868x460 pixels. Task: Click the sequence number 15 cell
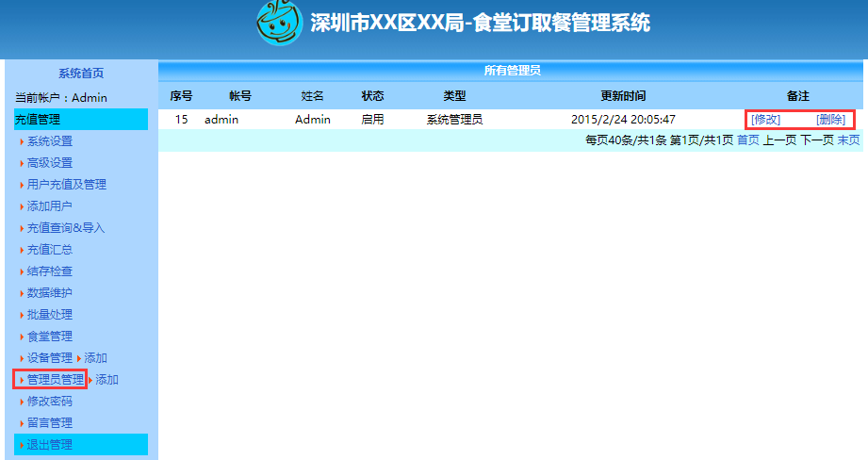[x=182, y=119]
